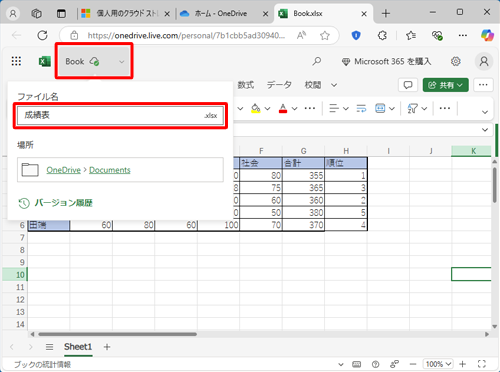The height and width of the screenshot is (372, 500).
Task: Open a new browser tab
Action: pos(386,14)
